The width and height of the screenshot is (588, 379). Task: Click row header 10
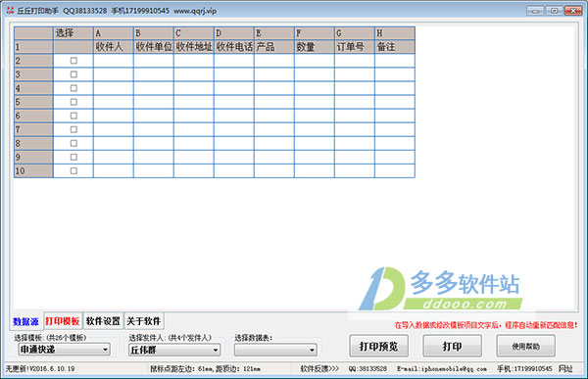pyautogui.click(x=33, y=171)
